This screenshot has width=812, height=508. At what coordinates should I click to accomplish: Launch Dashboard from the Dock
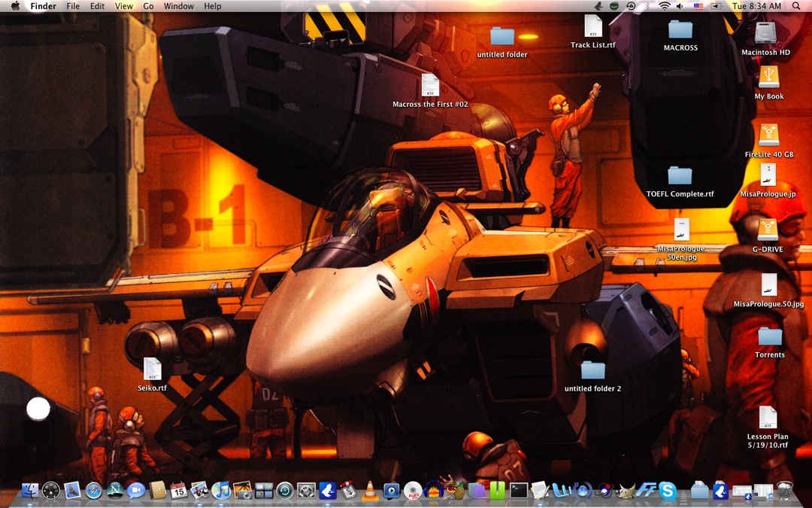tap(51, 490)
